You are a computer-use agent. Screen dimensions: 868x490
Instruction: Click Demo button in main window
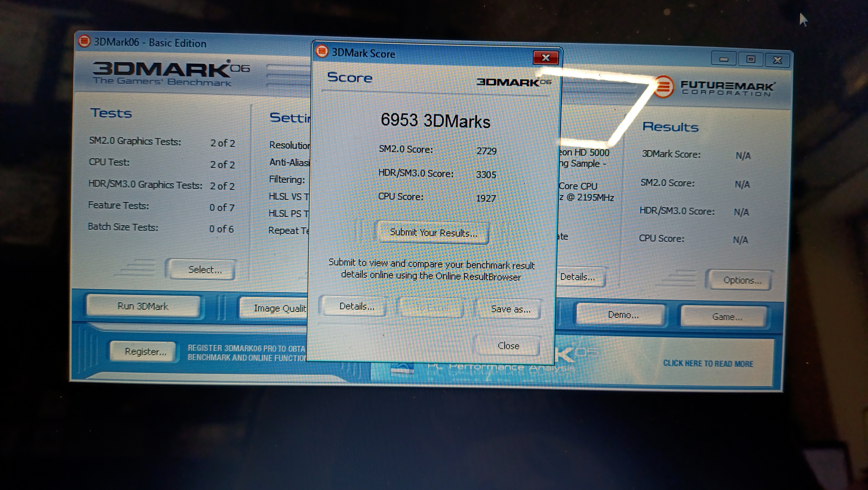pos(621,314)
